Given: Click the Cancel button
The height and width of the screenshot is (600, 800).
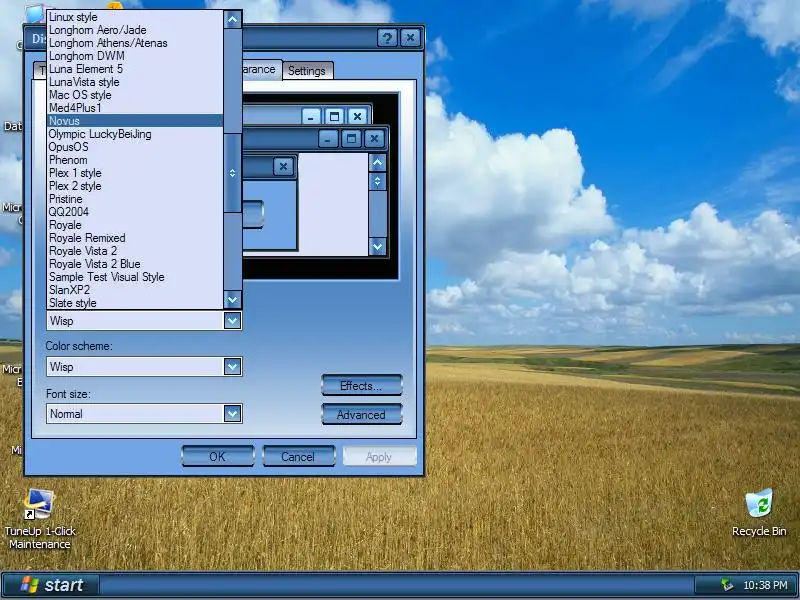Looking at the screenshot, I should (298, 457).
